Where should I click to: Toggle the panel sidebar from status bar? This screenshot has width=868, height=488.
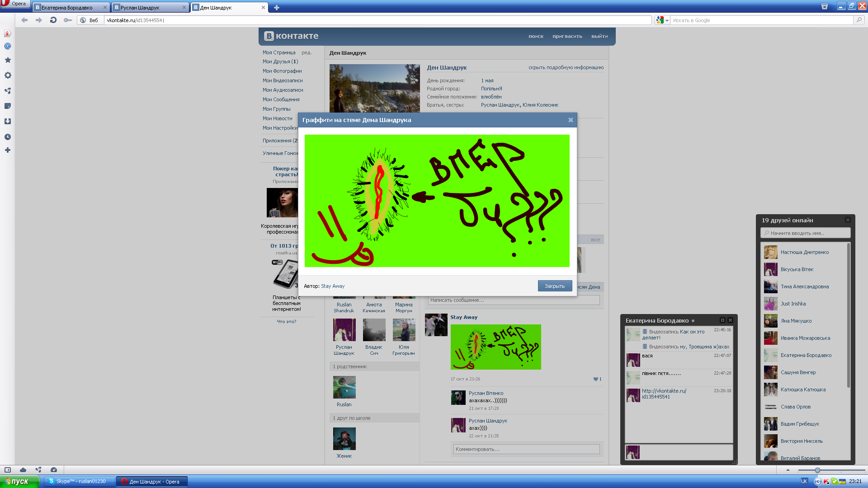point(8,470)
